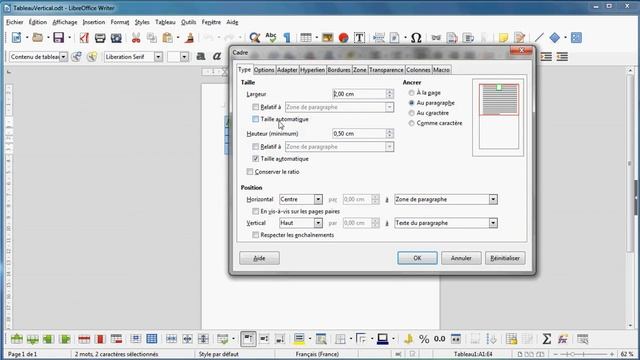Check Relatif à under Hauteur

pos(256,147)
